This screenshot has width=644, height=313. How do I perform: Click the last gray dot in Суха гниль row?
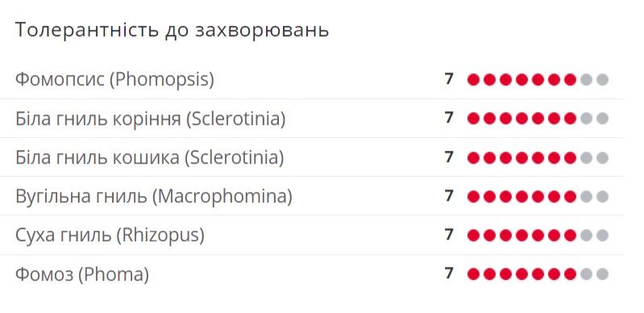pos(602,236)
